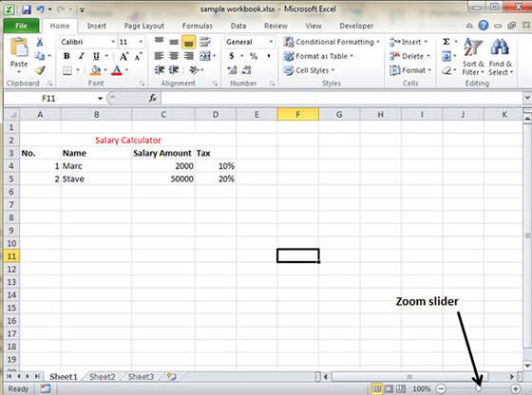Toggle Bottom Align (highlighted)

point(189,42)
